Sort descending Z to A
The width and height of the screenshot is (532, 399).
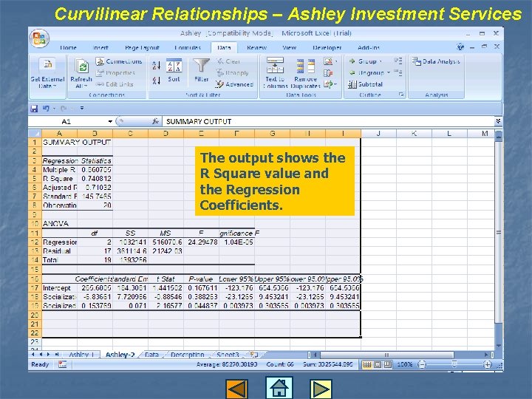(156, 81)
